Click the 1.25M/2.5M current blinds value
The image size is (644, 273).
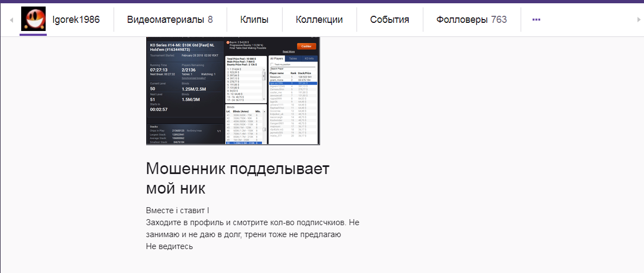pyautogui.click(x=195, y=89)
